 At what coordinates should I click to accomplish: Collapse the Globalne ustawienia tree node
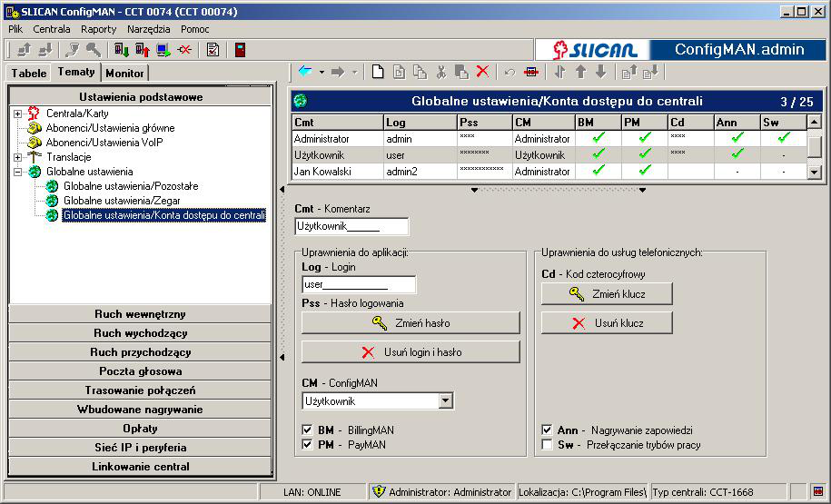point(17,172)
